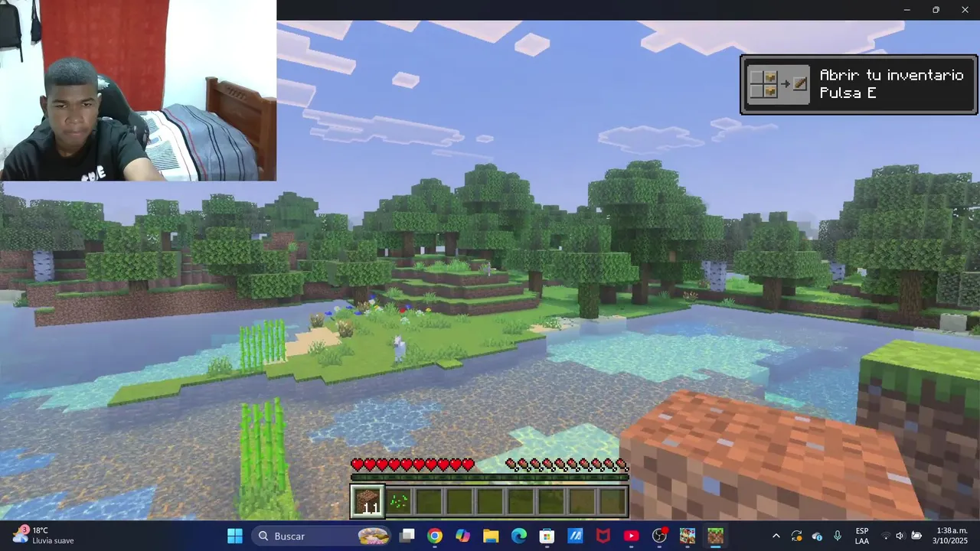Open the Microsoft Store taskbar icon
The width and height of the screenshot is (980, 551).
click(x=547, y=536)
